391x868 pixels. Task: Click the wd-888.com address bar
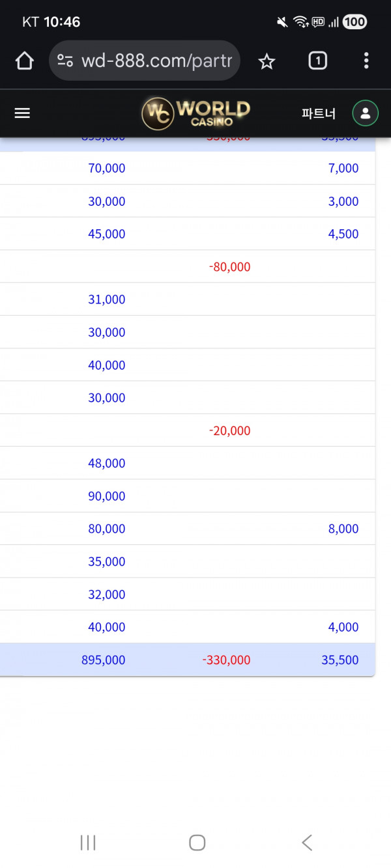click(x=156, y=61)
